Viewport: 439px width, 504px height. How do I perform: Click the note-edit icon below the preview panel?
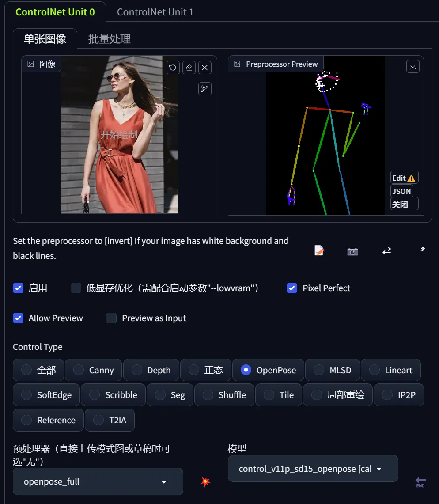coord(319,250)
